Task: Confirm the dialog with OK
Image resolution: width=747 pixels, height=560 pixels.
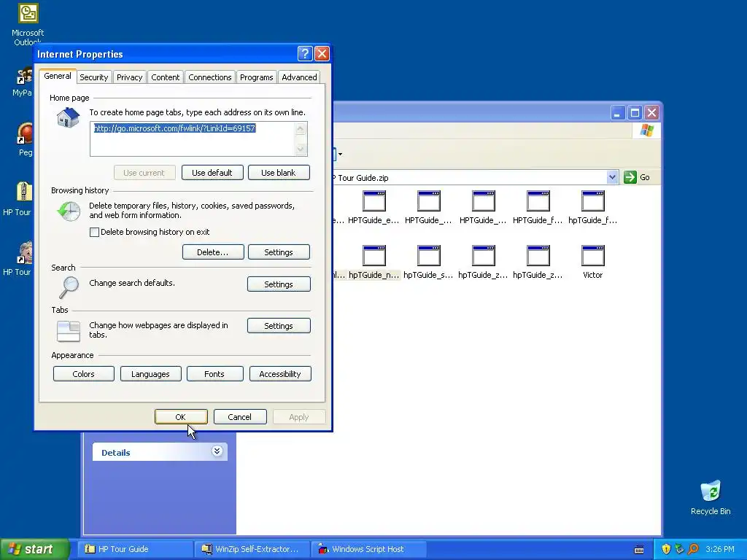Action: pos(181,416)
